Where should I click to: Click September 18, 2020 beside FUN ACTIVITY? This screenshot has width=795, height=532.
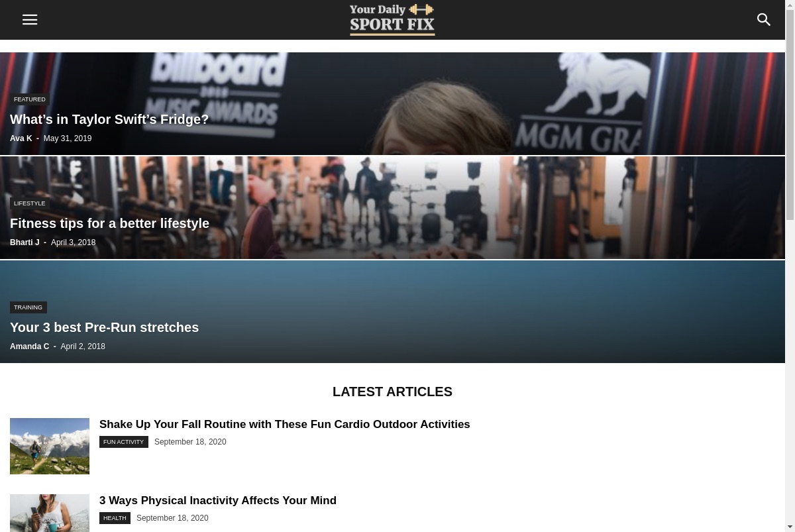190,442
